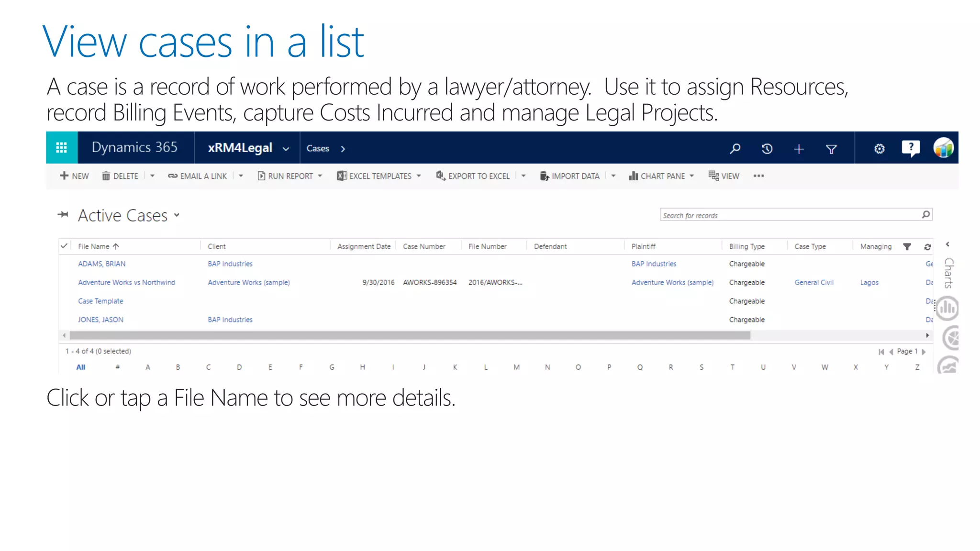Click the IMPORT DATA command
This screenshot has height=551, width=980.
[x=569, y=176]
